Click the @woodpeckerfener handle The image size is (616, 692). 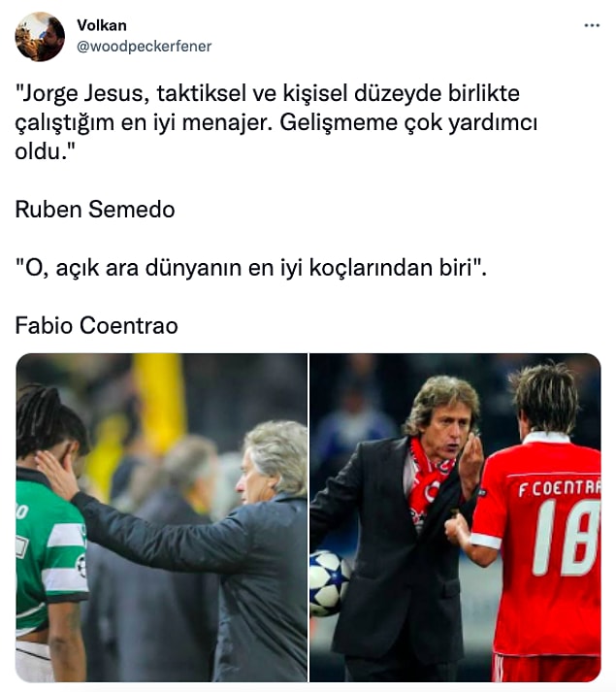145,46
